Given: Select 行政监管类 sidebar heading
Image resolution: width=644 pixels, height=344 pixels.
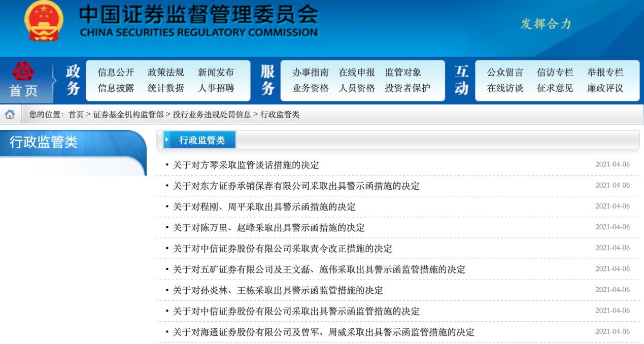Looking at the screenshot, I should 44,142.
